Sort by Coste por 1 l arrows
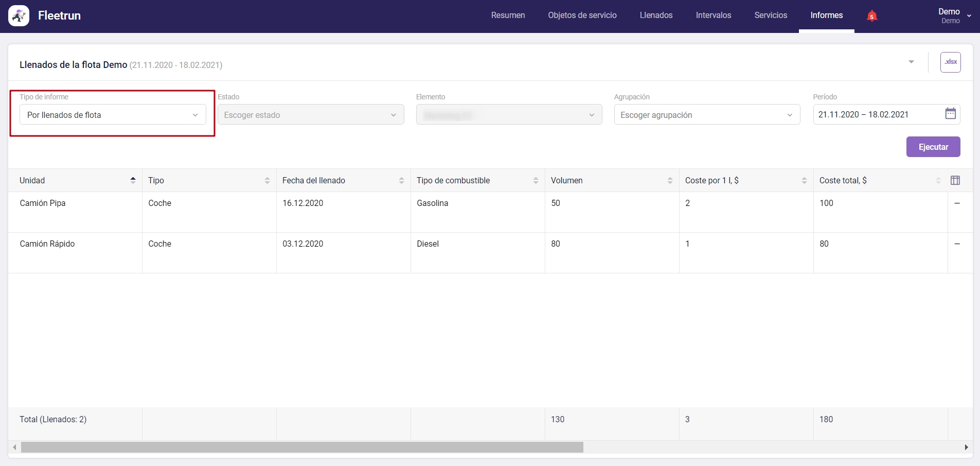Image resolution: width=980 pixels, height=466 pixels. click(804, 180)
